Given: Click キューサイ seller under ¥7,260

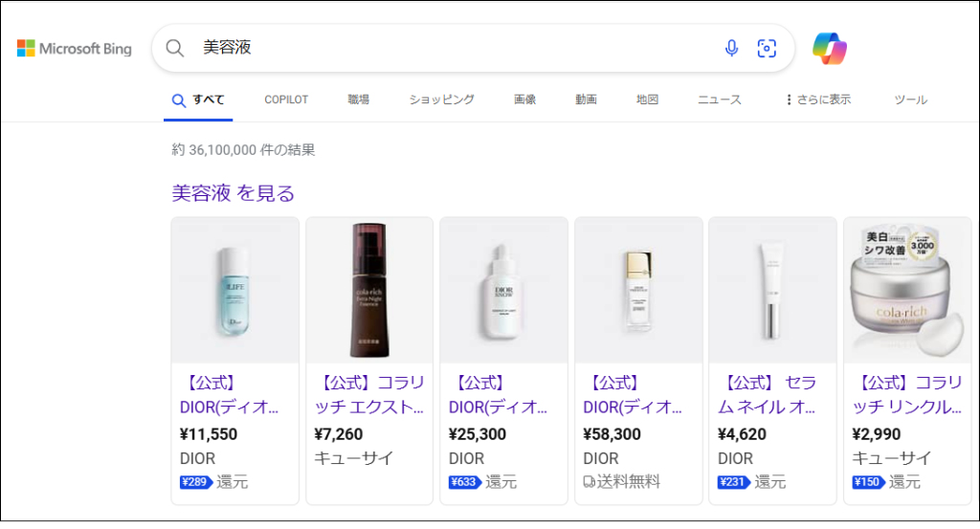Looking at the screenshot, I should pyautogui.click(x=354, y=458).
